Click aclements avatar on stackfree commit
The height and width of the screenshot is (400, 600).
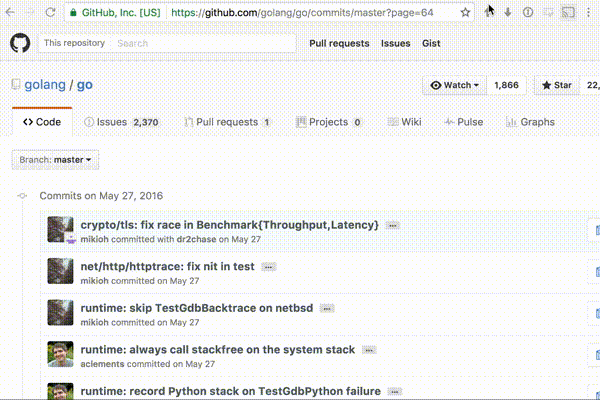[x=60, y=354]
